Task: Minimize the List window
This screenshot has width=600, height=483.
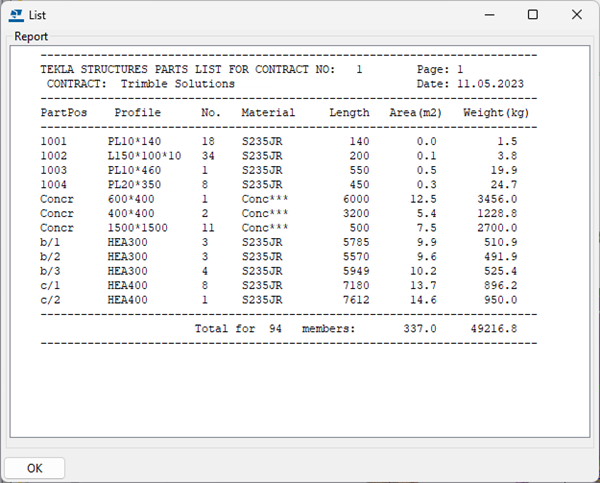Action: tap(486, 15)
